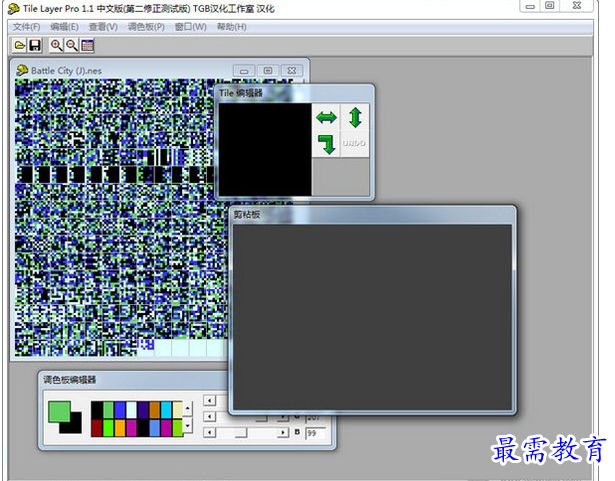
Task: Flip the tile horizontally with the green arrows
Action: point(326,117)
